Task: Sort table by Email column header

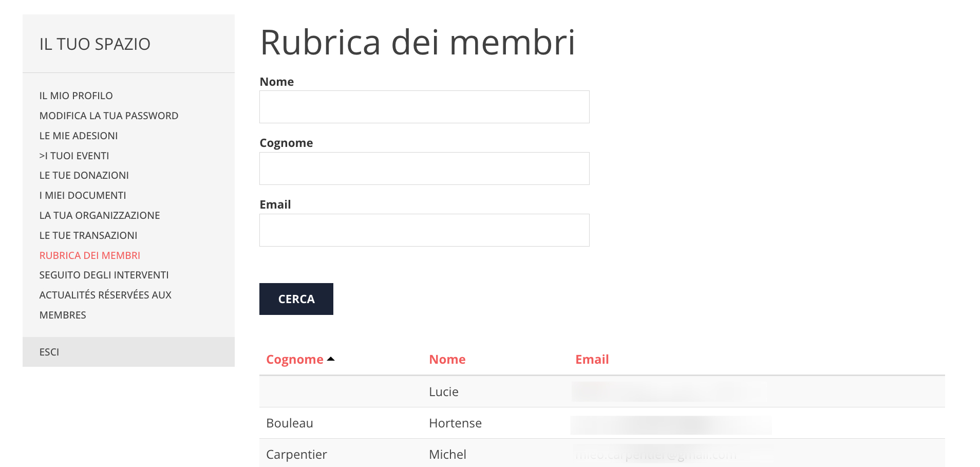Action: 592,360
